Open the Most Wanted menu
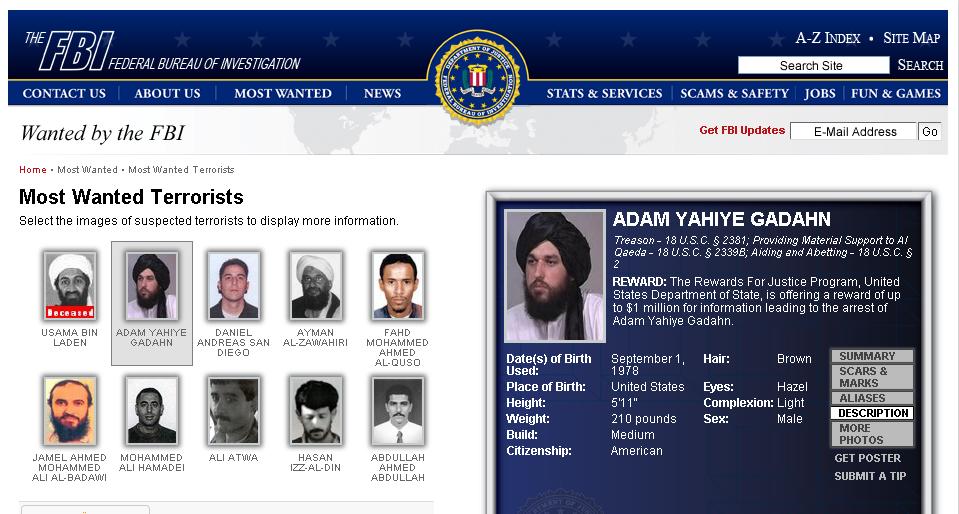959x514 pixels. (283, 94)
